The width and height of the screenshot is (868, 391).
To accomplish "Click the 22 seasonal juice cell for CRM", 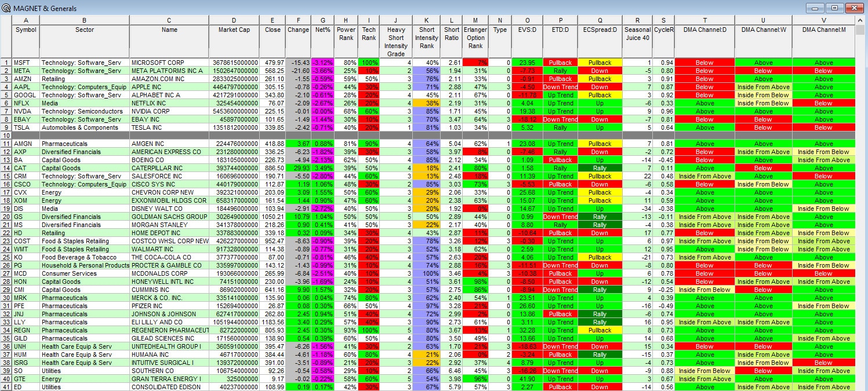I will (x=638, y=176).
